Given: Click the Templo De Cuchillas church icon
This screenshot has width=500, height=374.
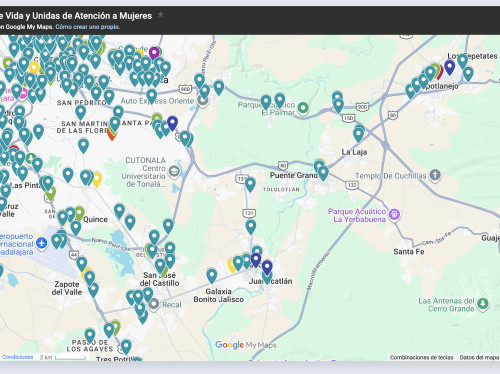Looking at the screenshot, I should pyautogui.click(x=435, y=175).
